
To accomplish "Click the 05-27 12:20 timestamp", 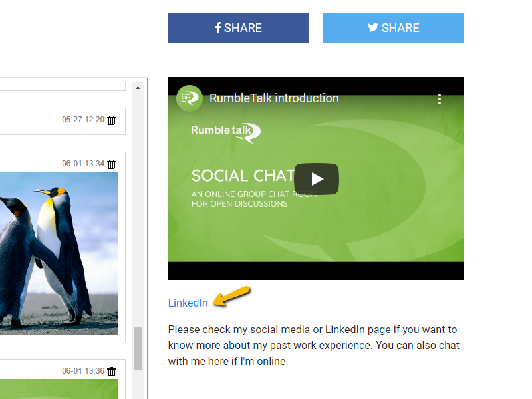I will tap(82, 120).
